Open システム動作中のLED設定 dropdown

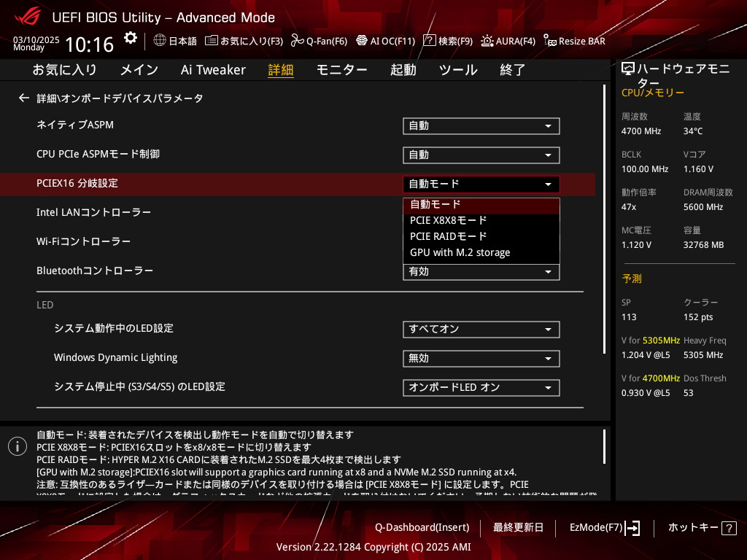(x=481, y=330)
